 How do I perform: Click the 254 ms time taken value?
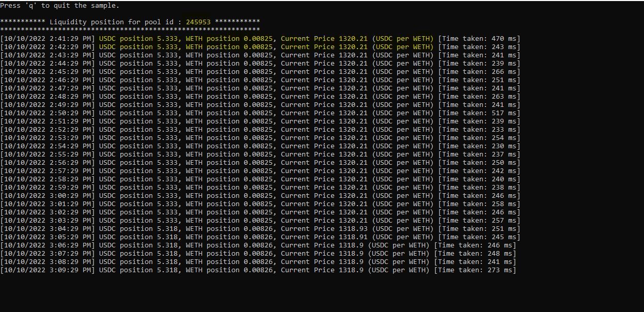504,138
